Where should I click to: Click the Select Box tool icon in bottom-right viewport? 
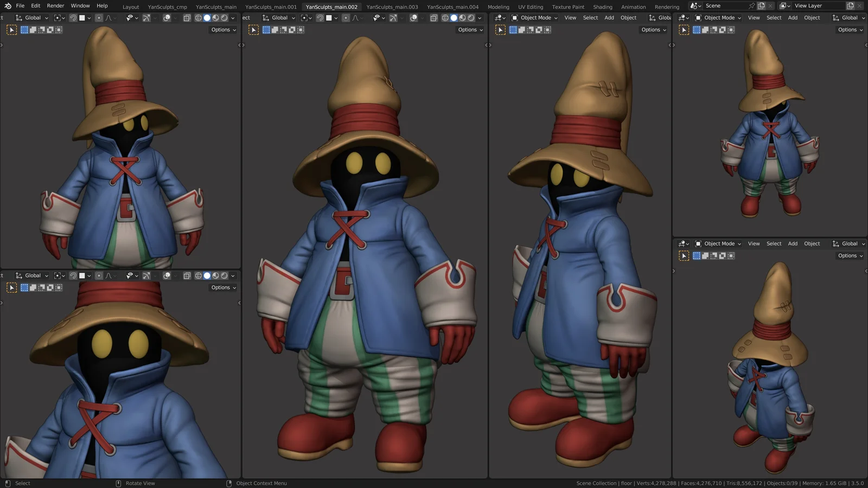(684, 256)
